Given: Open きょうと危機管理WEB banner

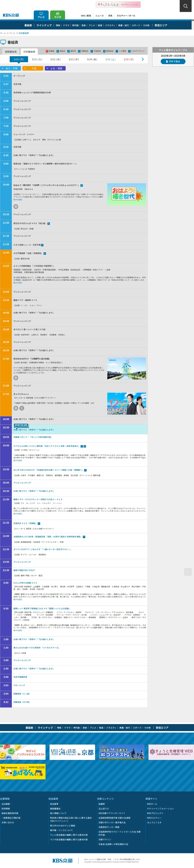Looking at the screenshot, I should [171, 752].
